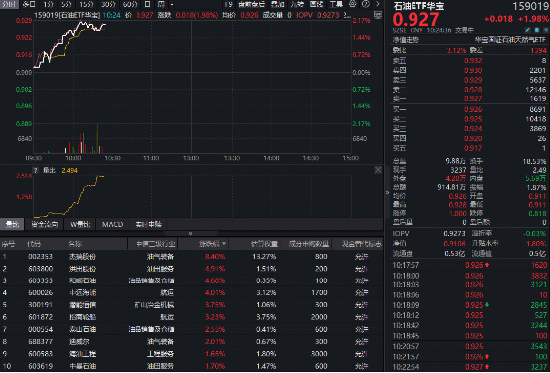
Task: Collapse the constituents panel with the down arrow
Action: [190, 233]
